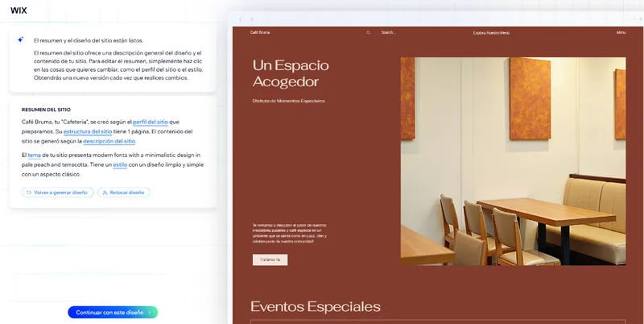
Task: Click the 'RESUMEN DEL SITIO' heading
Action: (x=46, y=110)
